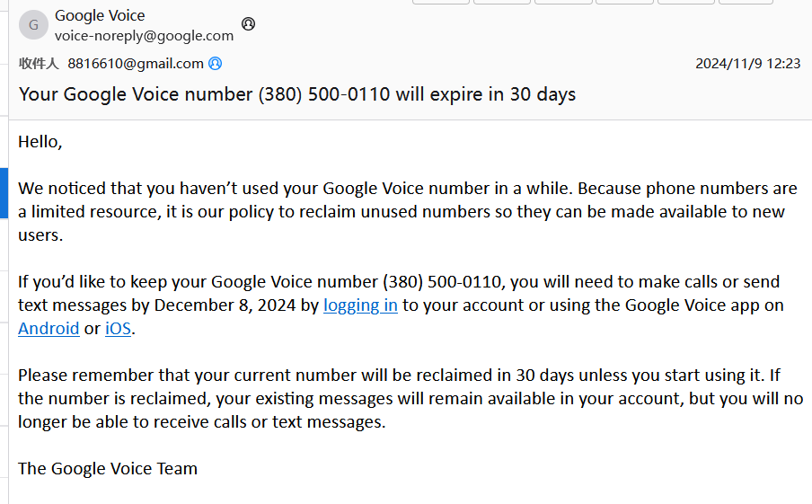The image size is (812, 504).
Task: Click the "December 8, 2024" deadline text
Action: pos(225,305)
